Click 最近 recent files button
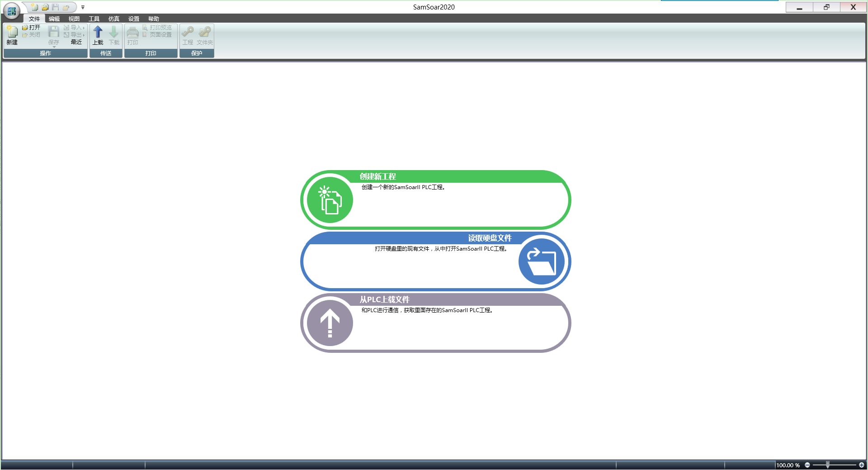This screenshot has width=868, height=470. point(76,42)
